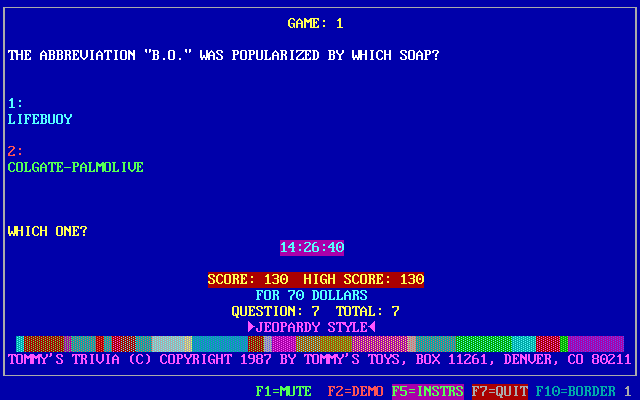Click the border number 1 indicator

click(628, 391)
